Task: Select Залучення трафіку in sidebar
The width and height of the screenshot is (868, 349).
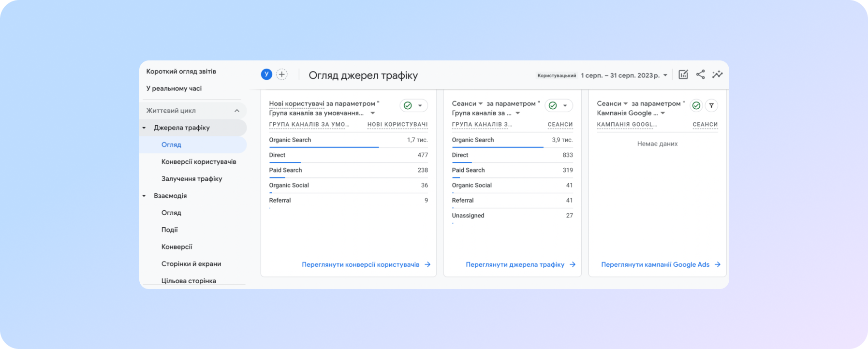Action: coord(191,178)
